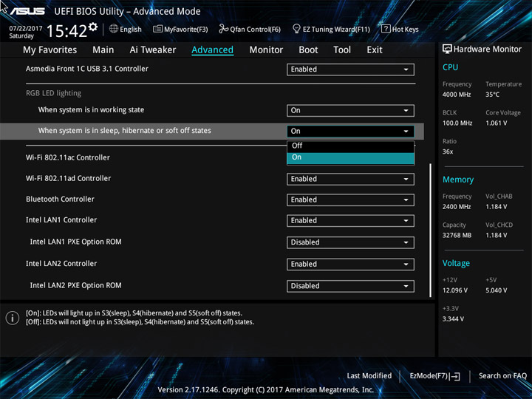Click the ASUS logo
This screenshot has width=532, height=399.
27,11
